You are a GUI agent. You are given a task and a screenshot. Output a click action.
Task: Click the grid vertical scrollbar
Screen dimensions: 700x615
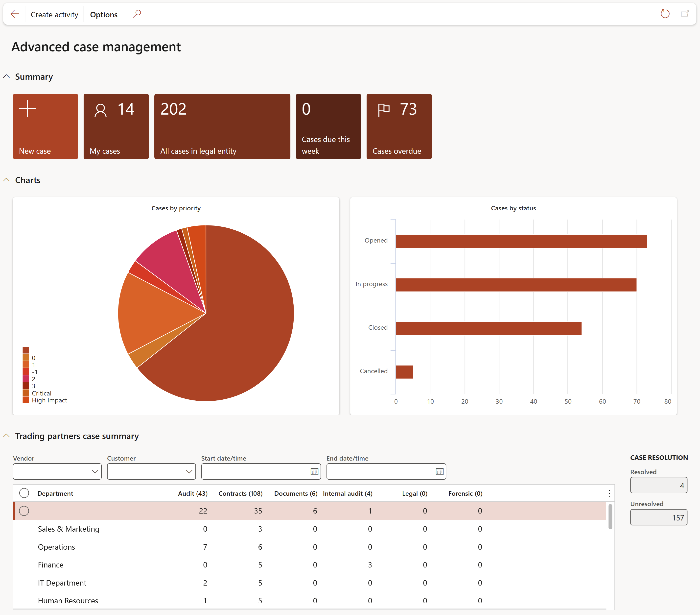(610, 516)
